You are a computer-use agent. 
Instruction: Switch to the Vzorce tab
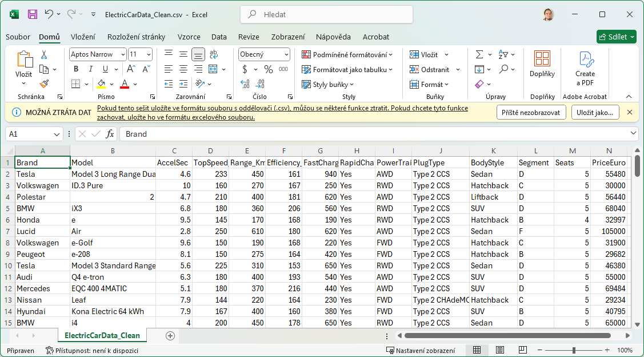click(x=189, y=37)
